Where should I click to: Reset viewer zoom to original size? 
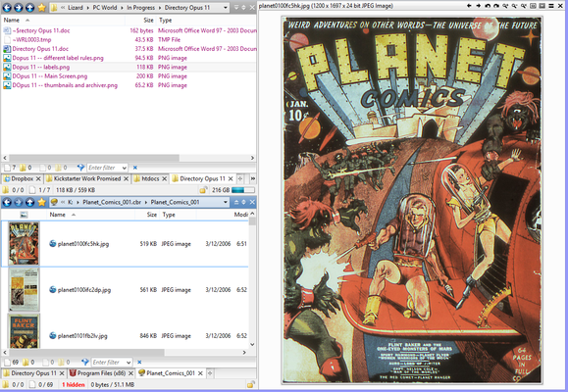[524, 6]
